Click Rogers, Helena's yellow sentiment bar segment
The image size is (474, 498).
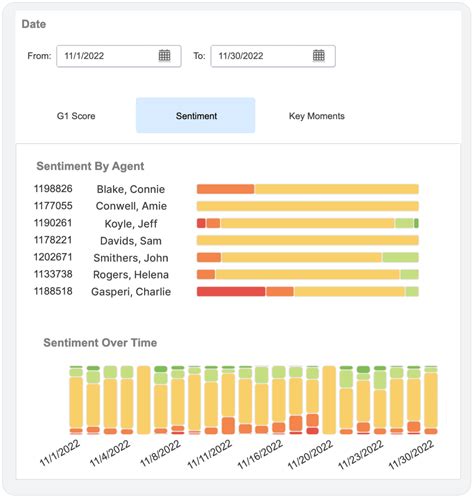point(307,274)
